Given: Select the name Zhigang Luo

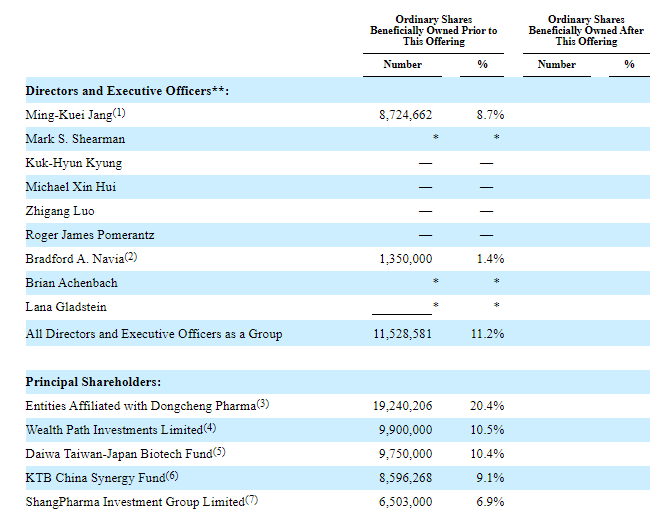Looking at the screenshot, I should click(60, 211).
